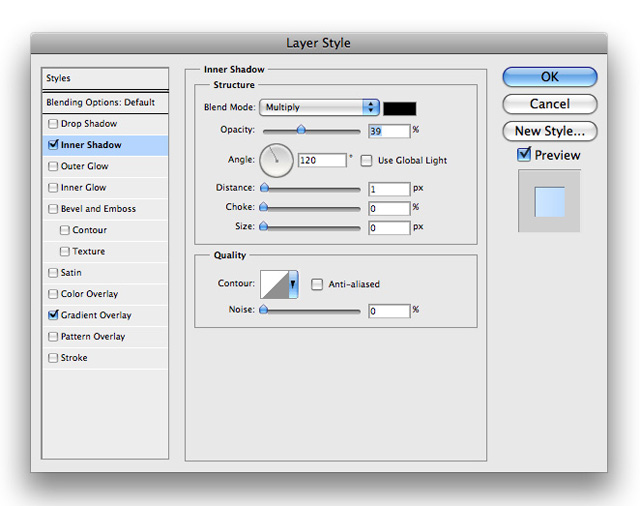Enable the Pattern Overlay checkbox

[x=53, y=337]
